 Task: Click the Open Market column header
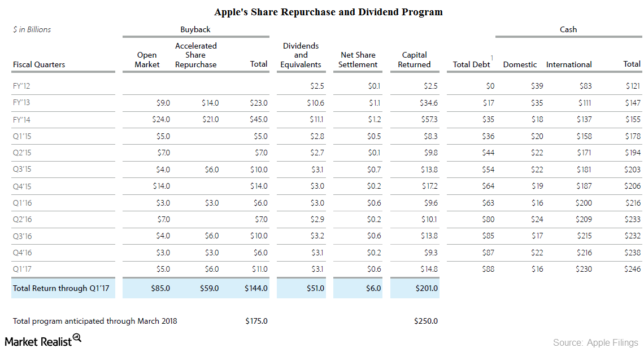(x=146, y=59)
